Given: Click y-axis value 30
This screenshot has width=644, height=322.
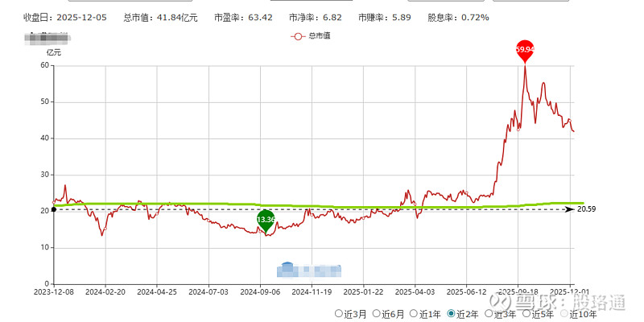Looking at the screenshot, I should coord(44,175).
